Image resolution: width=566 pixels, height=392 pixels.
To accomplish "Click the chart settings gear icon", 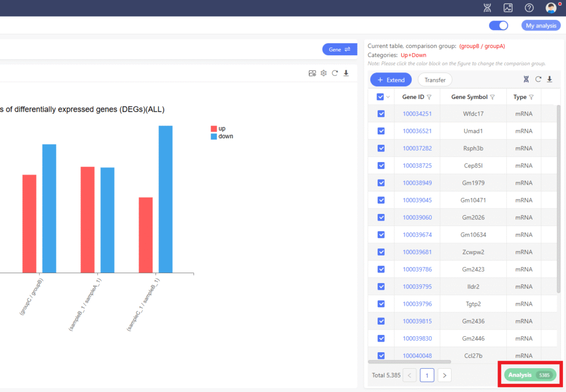I will tap(324, 73).
